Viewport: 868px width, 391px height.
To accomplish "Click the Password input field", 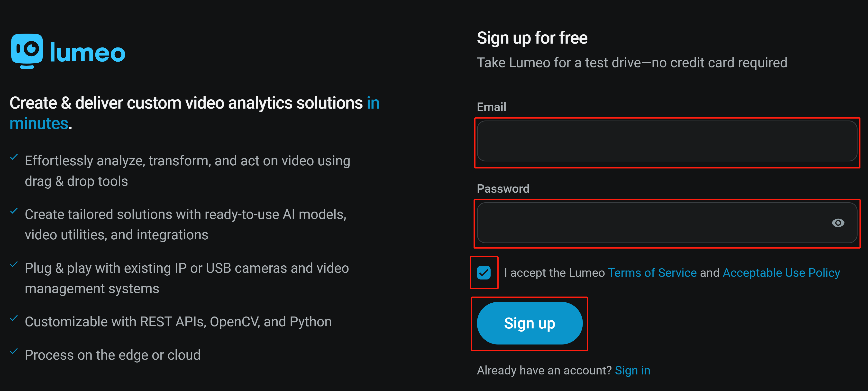I will 667,223.
